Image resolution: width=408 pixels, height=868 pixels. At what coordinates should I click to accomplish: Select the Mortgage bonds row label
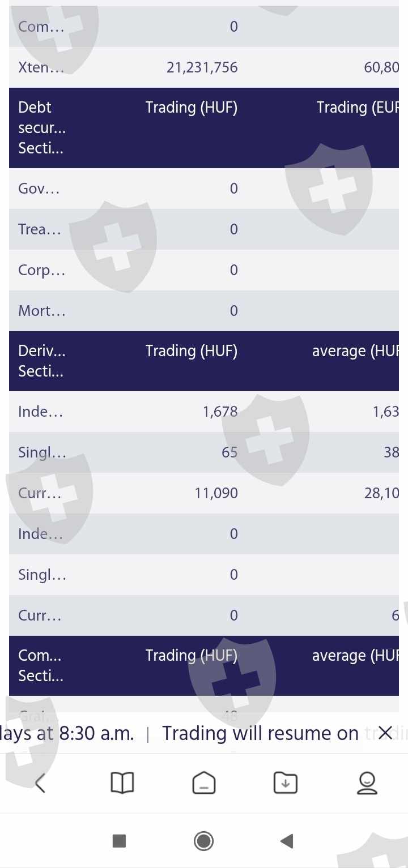click(x=42, y=311)
